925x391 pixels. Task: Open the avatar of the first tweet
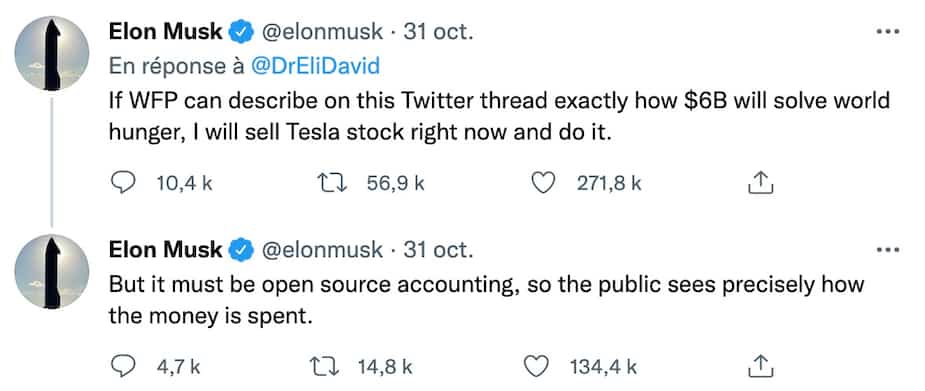click(52, 54)
